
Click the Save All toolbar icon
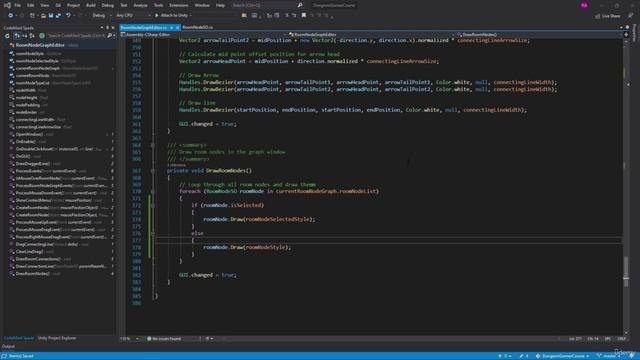coord(58,16)
